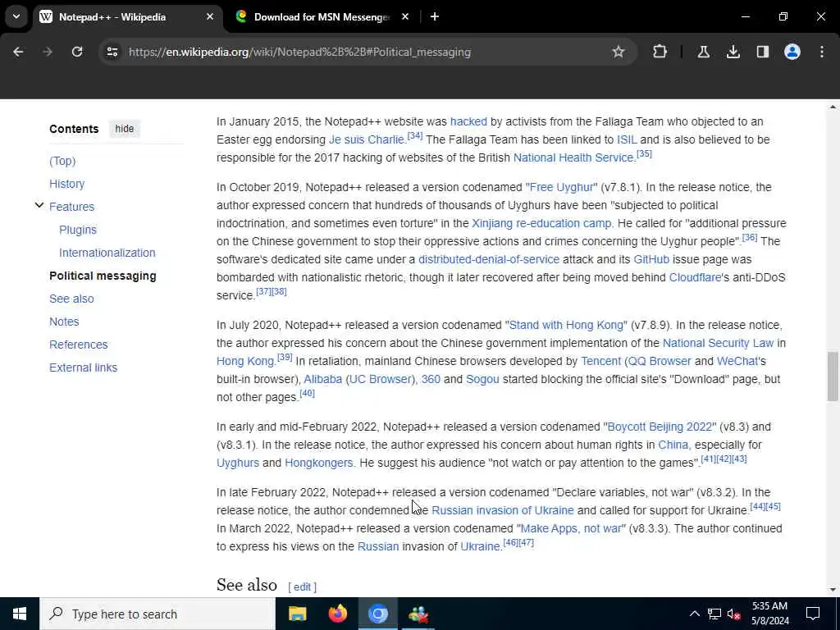Go to External links in contents

[83, 367]
